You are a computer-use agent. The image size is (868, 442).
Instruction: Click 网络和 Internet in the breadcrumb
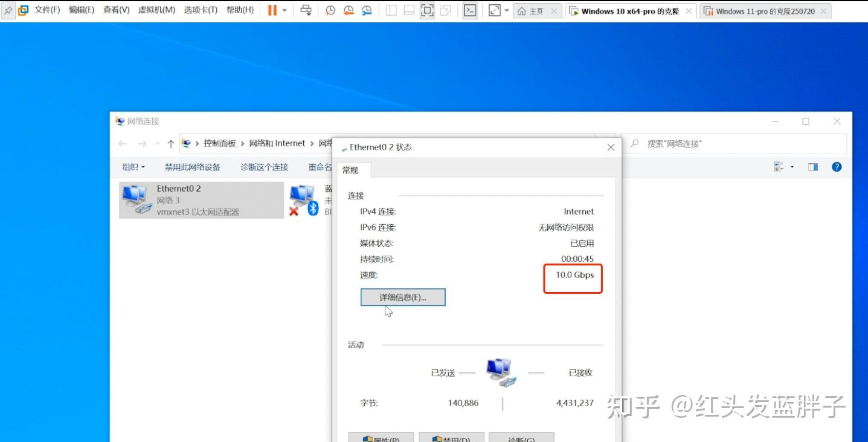pyautogui.click(x=277, y=143)
